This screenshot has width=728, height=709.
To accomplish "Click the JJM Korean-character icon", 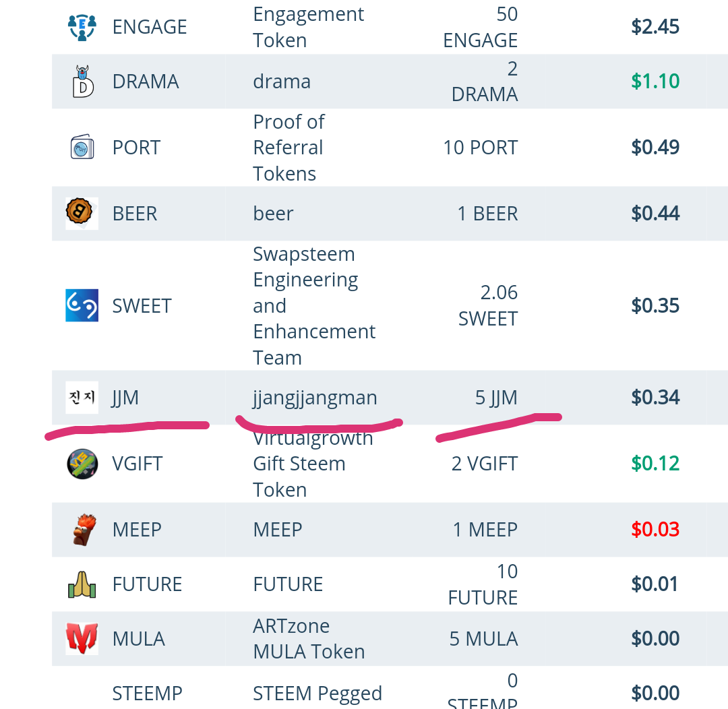I will point(82,398).
